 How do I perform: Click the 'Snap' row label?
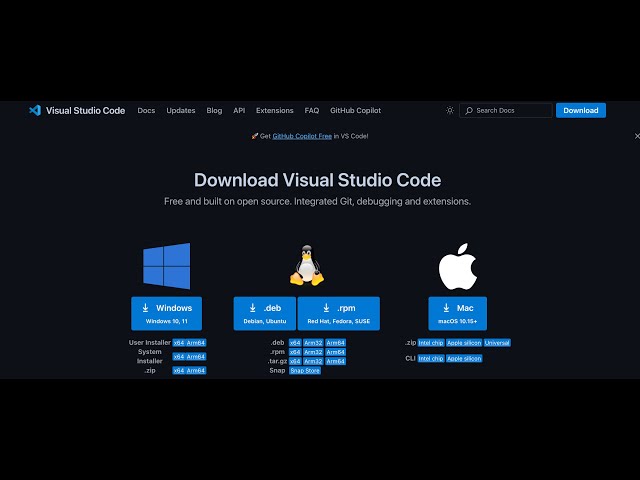point(277,371)
